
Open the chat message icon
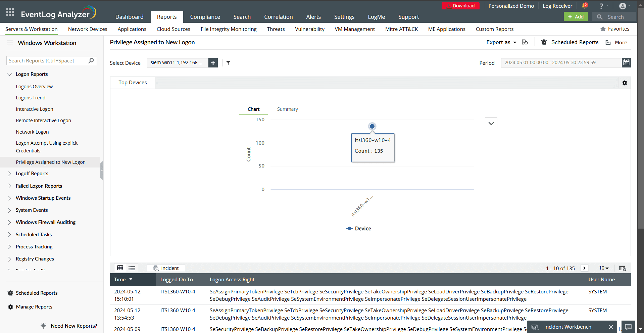(x=629, y=327)
